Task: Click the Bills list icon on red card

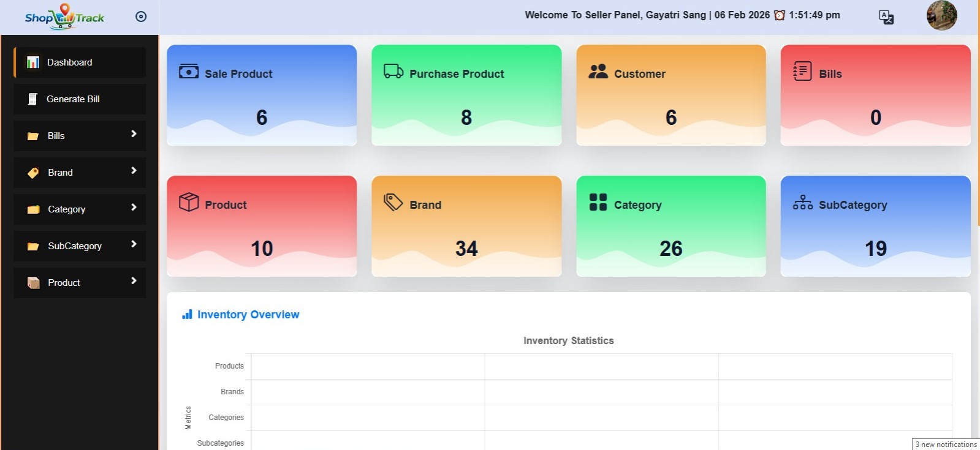Action: [x=802, y=71]
